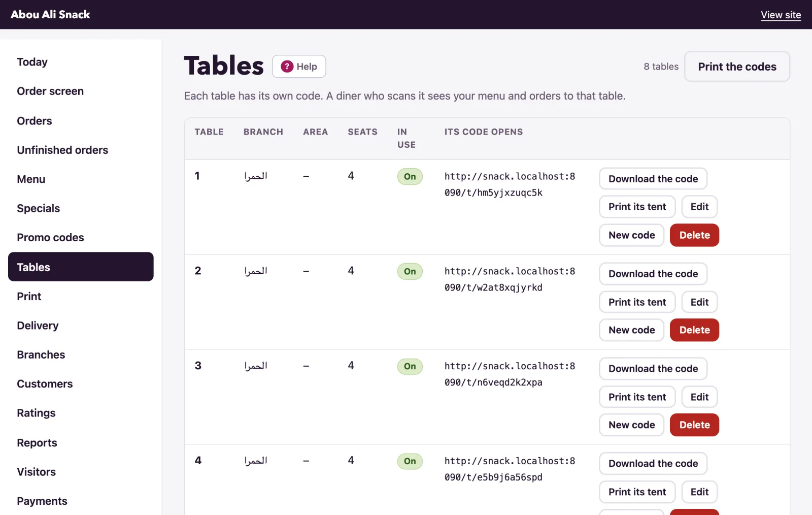Open Unfinished orders in sidebar
The image size is (812, 515).
81,150
